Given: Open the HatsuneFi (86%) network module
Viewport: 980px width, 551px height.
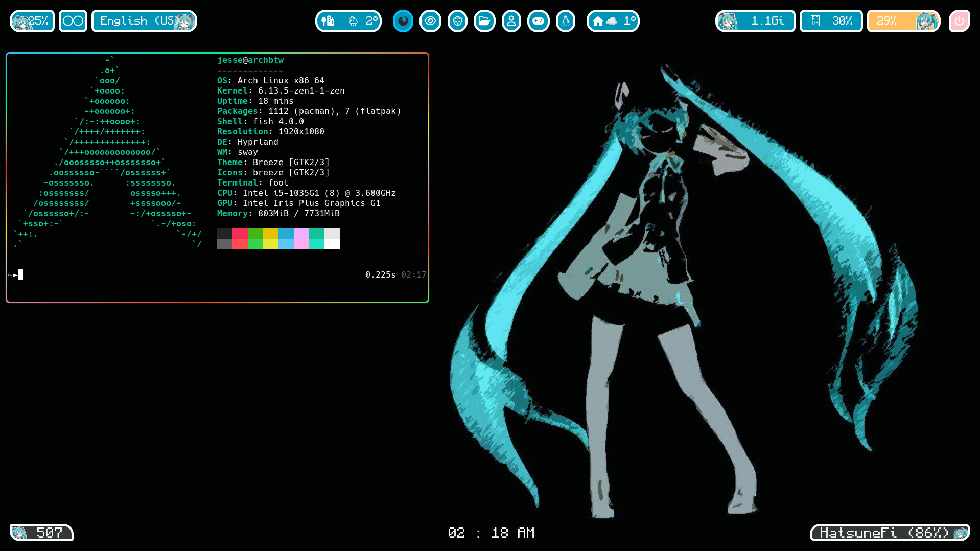Looking at the screenshot, I should tap(890, 533).
